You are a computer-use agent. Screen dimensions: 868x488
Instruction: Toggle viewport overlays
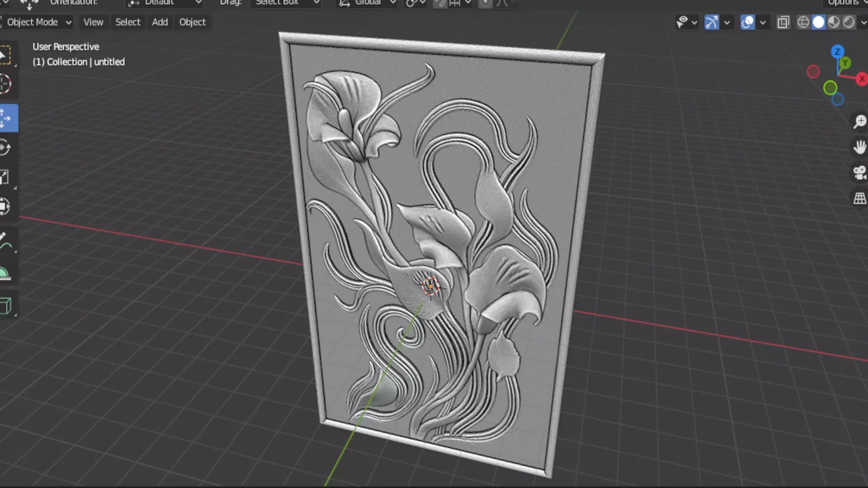748,22
